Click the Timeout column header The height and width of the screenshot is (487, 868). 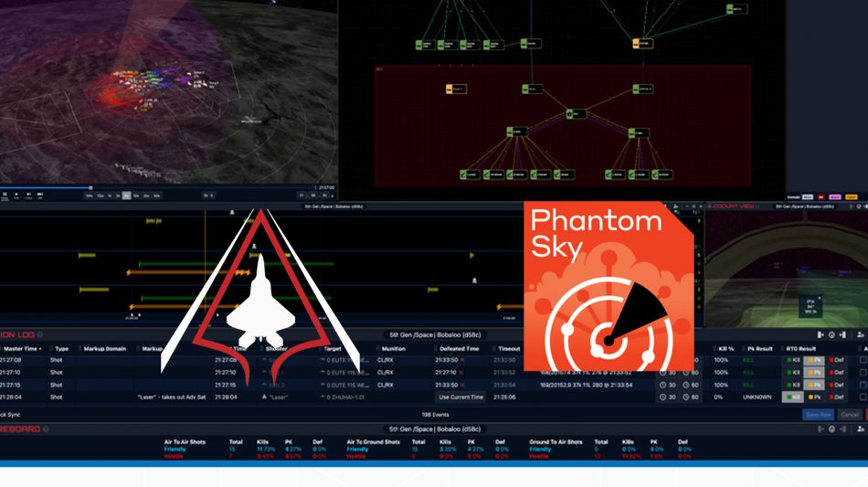coord(509,349)
